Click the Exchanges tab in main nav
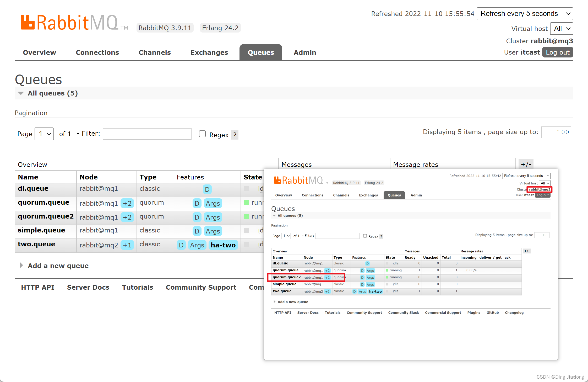588x382 pixels. pos(209,52)
